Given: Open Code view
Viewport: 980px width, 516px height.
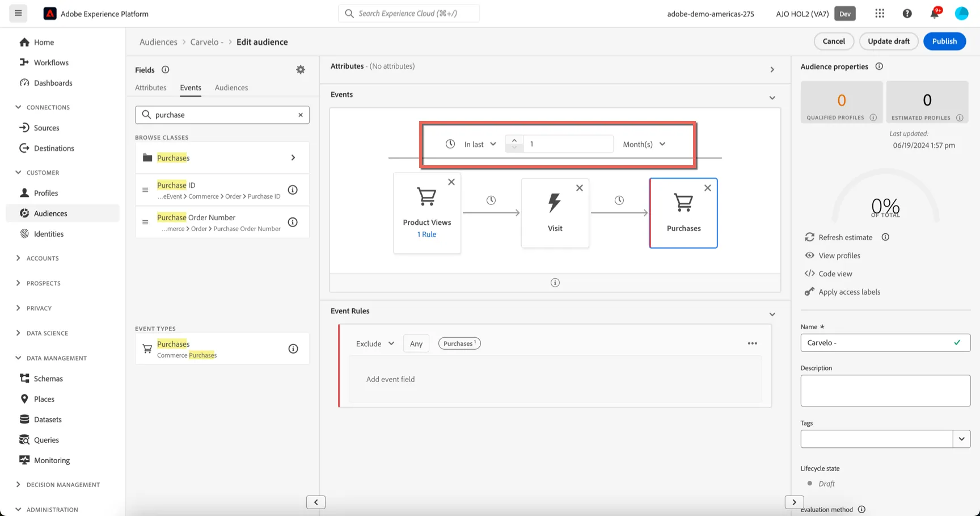Looking at the screenshot, I should pyautogui.click(x=835, y=274).
